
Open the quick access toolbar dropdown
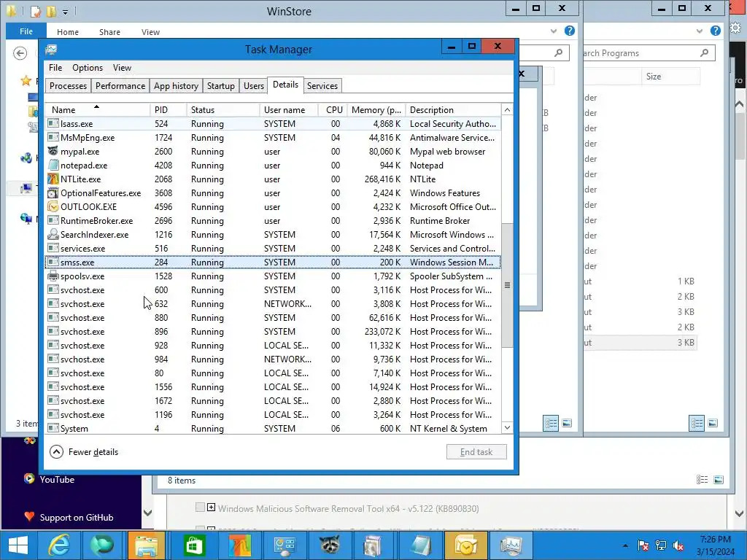click(65, 11)
